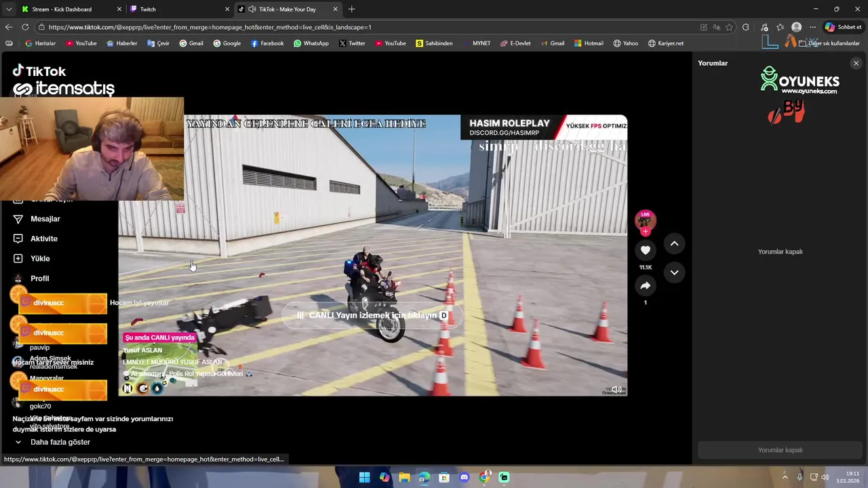
Task: Expand Daha fazla göster list
Action: 60,442
